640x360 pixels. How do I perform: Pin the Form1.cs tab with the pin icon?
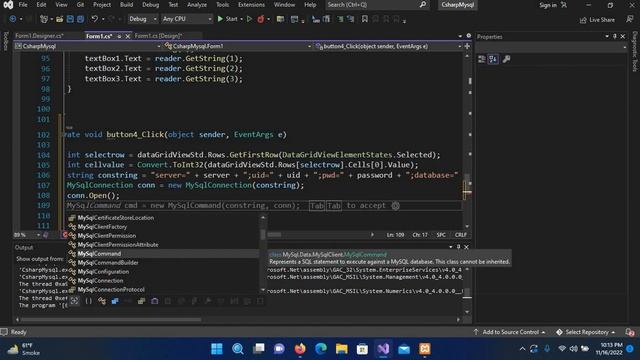(119, 36)
